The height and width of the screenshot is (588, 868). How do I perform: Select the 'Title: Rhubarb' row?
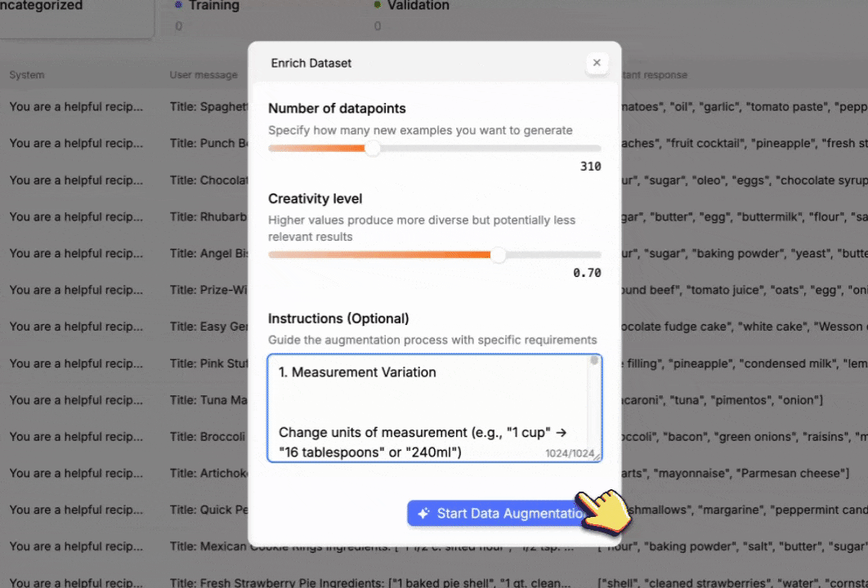tap(208, 217)
